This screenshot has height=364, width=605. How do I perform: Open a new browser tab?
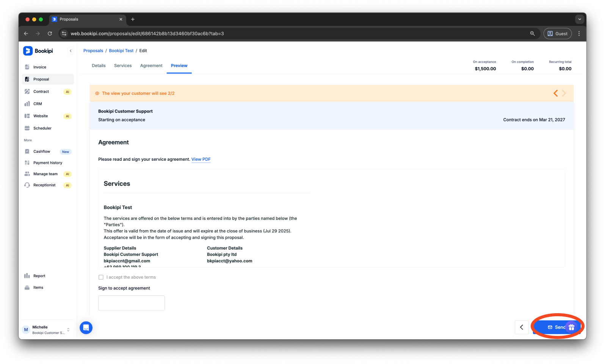[133, 19]
